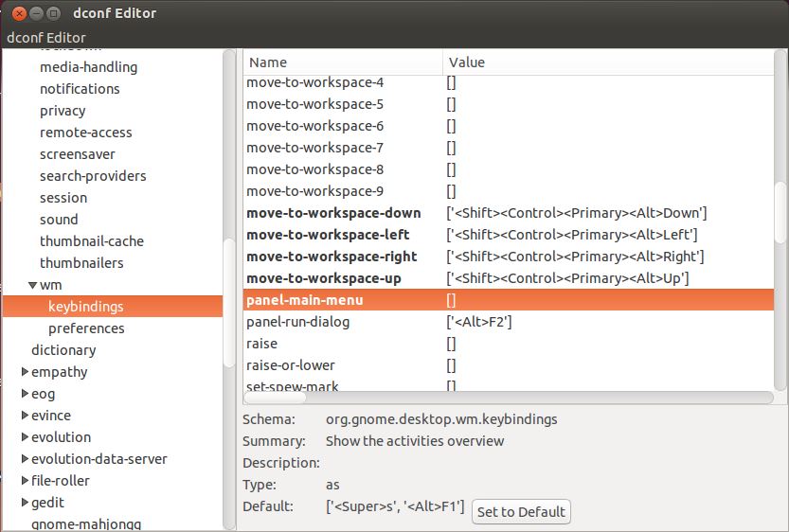The image size is (789, 532).
Task: Expand the eog tree node
Action: pos(25,393)
